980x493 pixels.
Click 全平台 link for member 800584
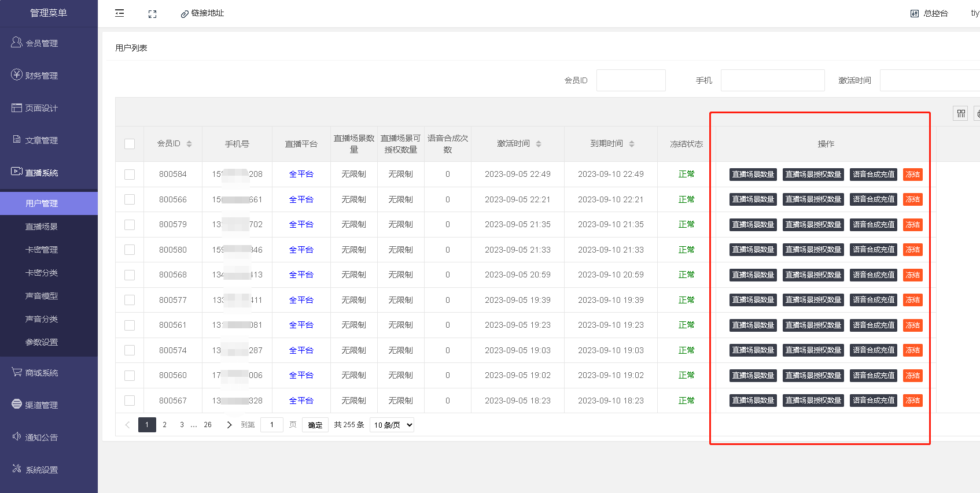click(x=301, y=175)
